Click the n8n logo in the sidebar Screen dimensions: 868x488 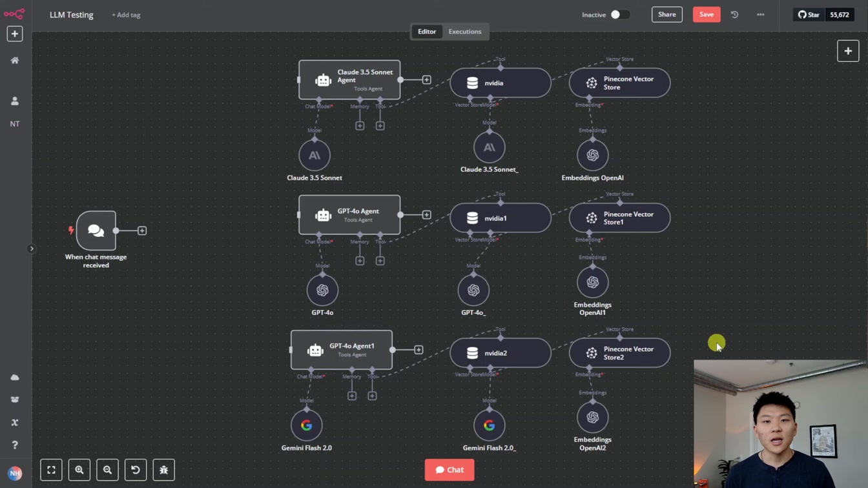click(x=14, y=13)
